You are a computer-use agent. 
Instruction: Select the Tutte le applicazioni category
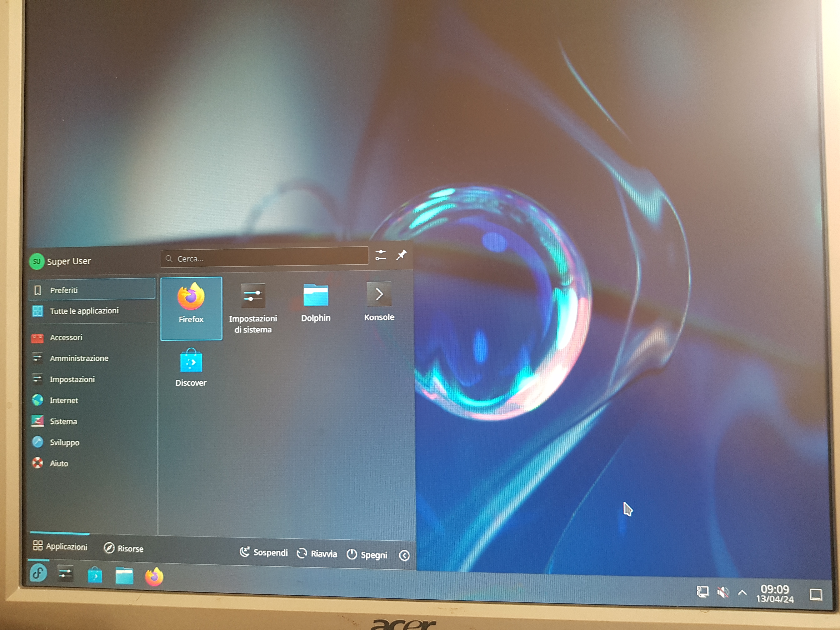click(x=84, y=311)
